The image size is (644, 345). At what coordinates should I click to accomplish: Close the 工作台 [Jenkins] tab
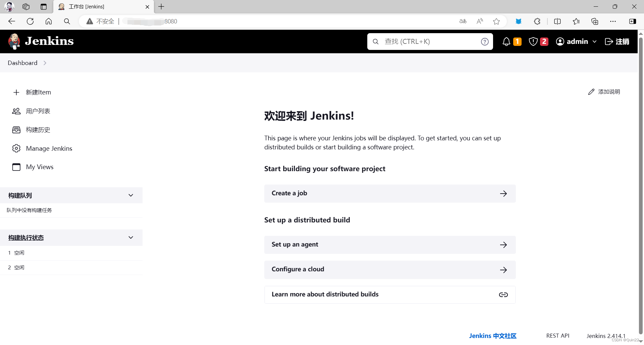[x=147, y=7]
